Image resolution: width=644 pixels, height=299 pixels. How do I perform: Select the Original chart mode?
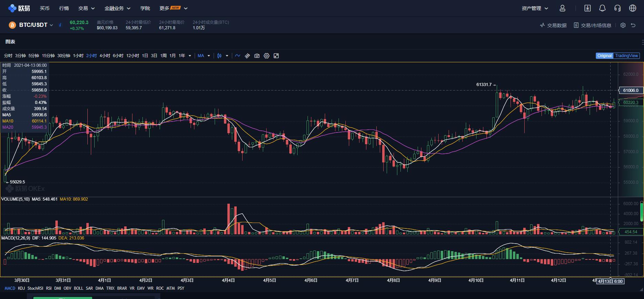[604, 56]
